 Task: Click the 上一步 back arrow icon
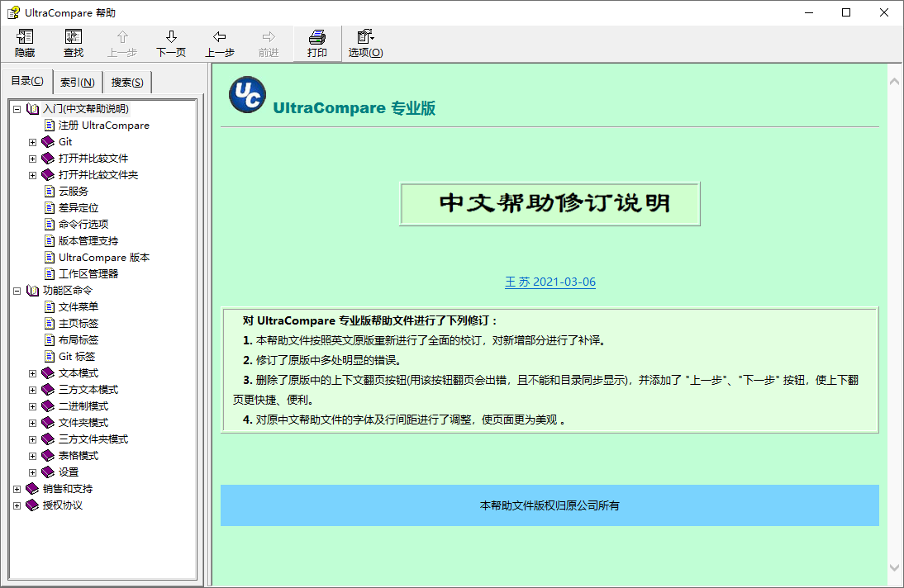(220, 37)
